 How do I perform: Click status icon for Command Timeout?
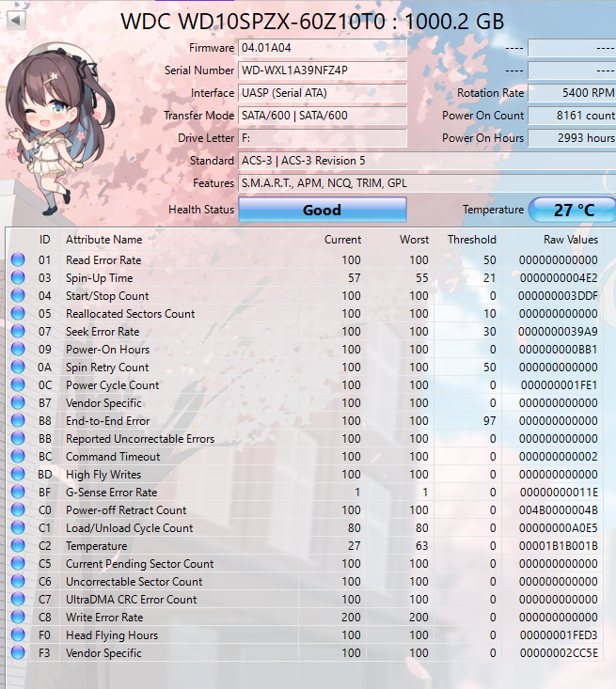18,456
